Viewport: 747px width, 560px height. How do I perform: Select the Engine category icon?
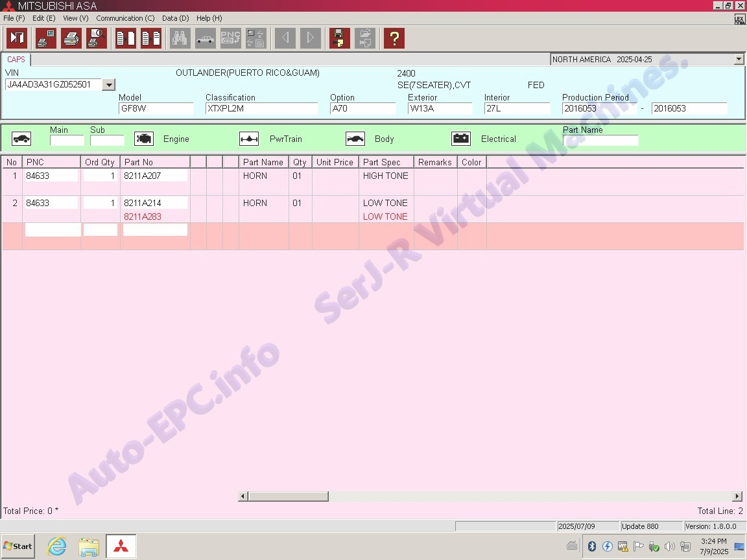tap(144, 139)
